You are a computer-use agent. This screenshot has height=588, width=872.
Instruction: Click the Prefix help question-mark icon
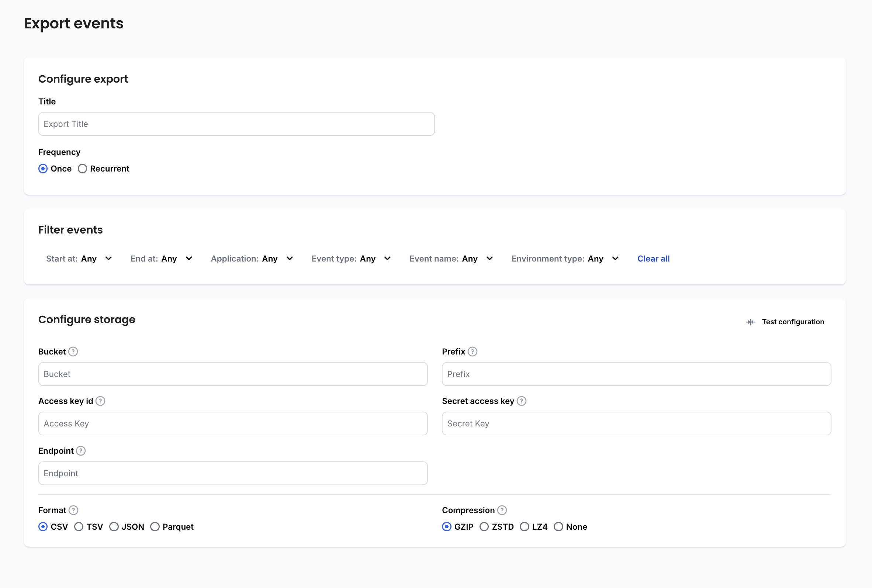473,352
